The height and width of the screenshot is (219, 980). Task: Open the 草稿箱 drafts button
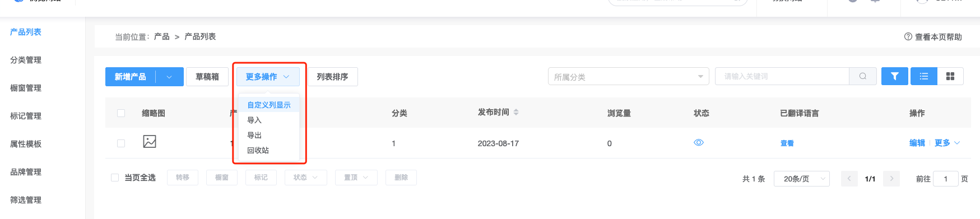pos(207,77)
